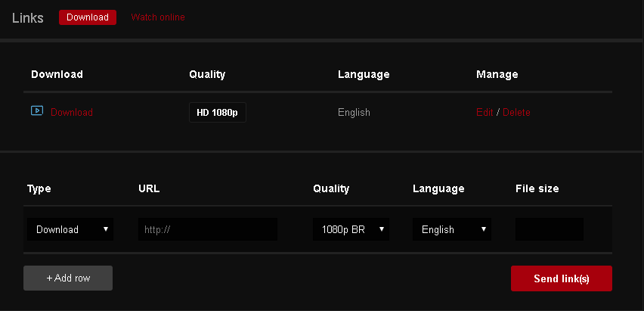Screen dimensions: 644x311
Task: Focus the URL field with http:// placeholder
Action: [x=208, y=229]
